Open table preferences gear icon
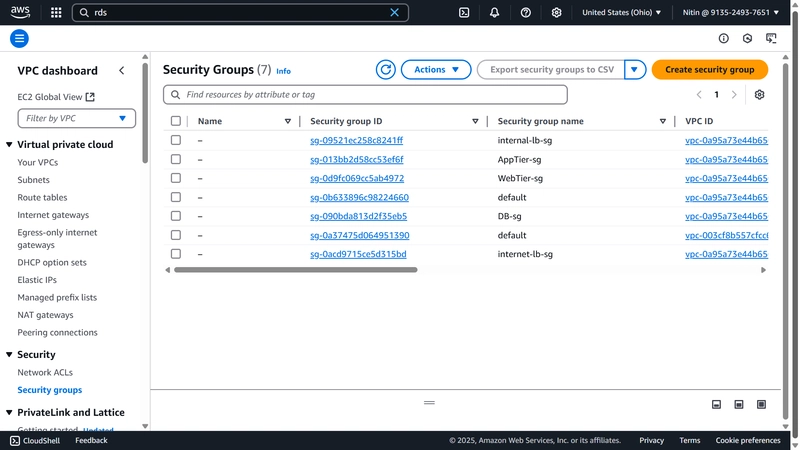Screen dimensions: 800x450 [759, 94]
